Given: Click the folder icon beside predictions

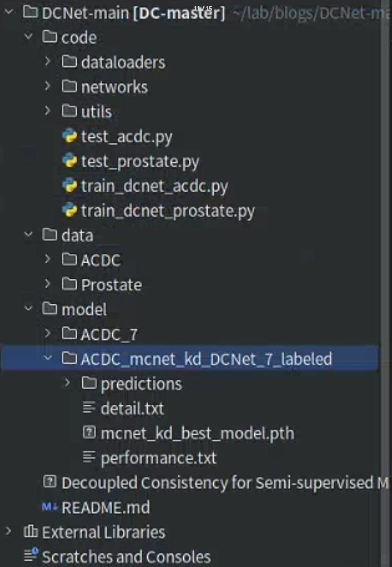Looking at the screenshot, I should tap(89, 383).
